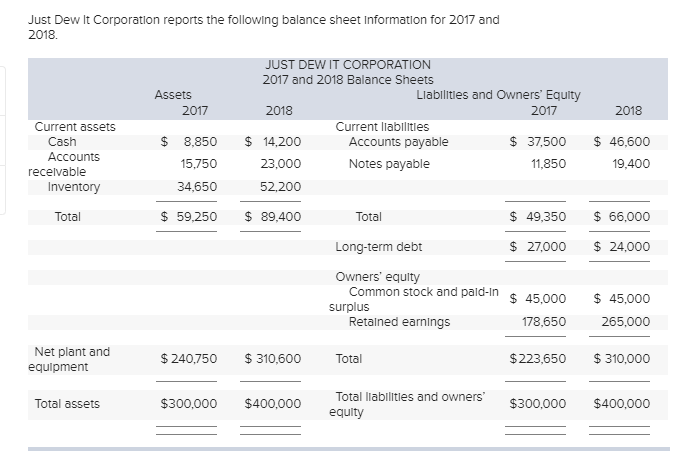Click the 2018 Cash value $14,200

point(273,142)
